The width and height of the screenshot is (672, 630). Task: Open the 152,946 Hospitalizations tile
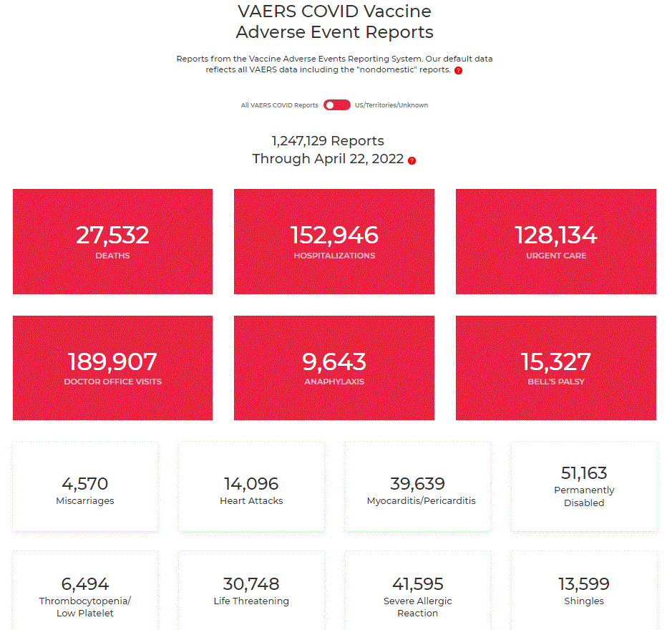334,241
